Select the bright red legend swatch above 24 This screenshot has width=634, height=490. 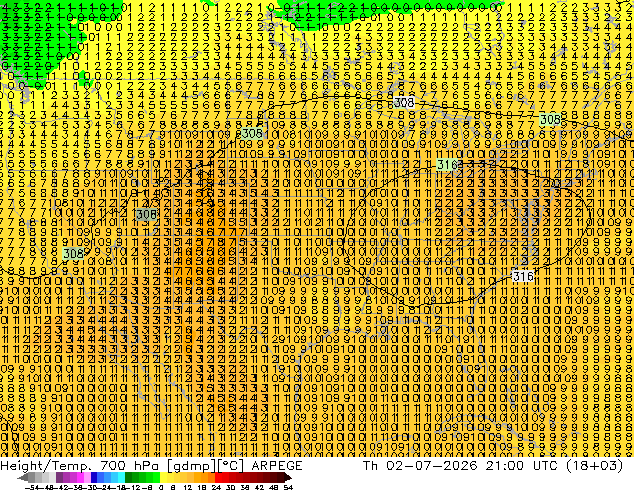218,478
